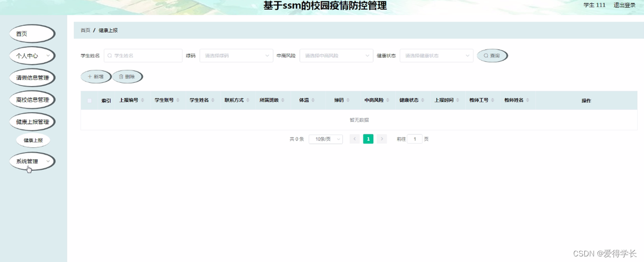Sort table by 体温 column
The image size is (644, 262).
click(313, 100)
